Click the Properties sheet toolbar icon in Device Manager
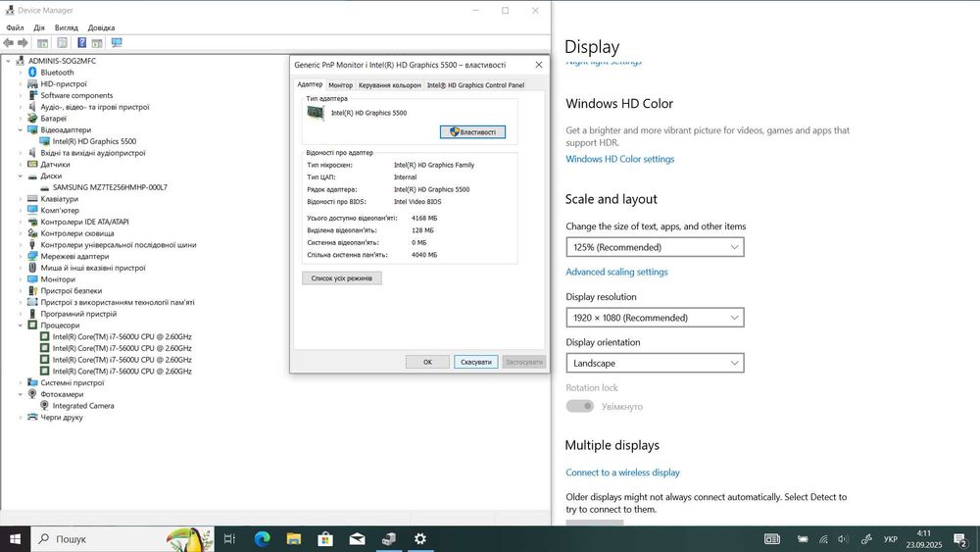This screenshot has width=980, height=552. click(x=62, y=42)
